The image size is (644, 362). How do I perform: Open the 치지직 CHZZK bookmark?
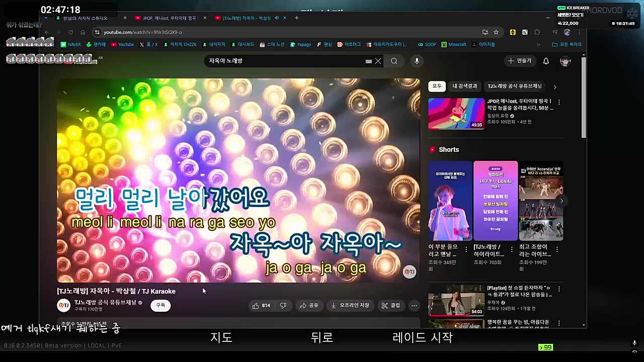[180, 44]
